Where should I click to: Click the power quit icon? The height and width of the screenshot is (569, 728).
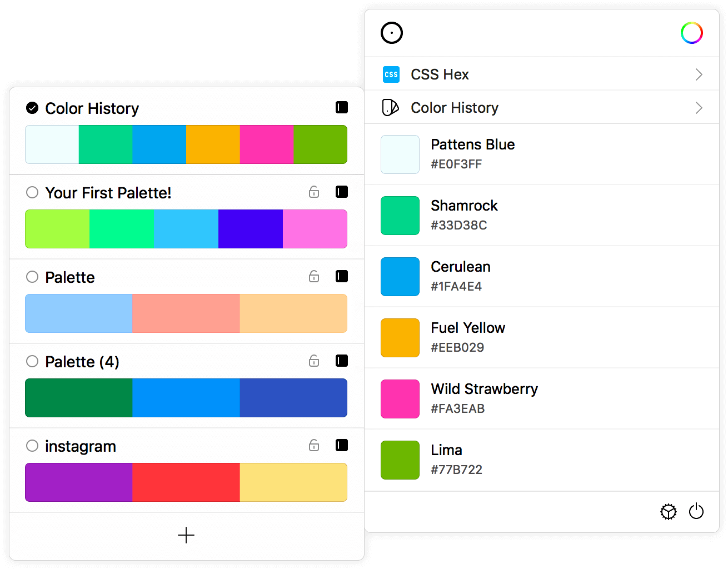(x=696, y=511)
